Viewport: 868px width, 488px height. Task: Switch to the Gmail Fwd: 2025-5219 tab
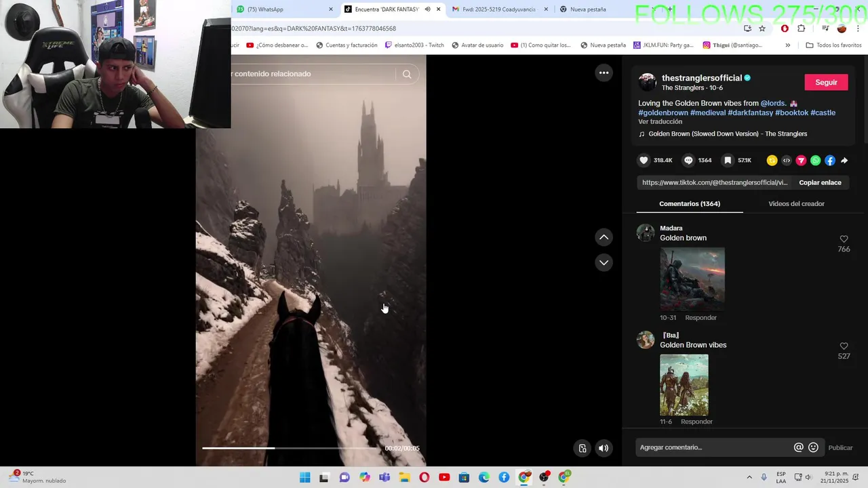[498, 9]
